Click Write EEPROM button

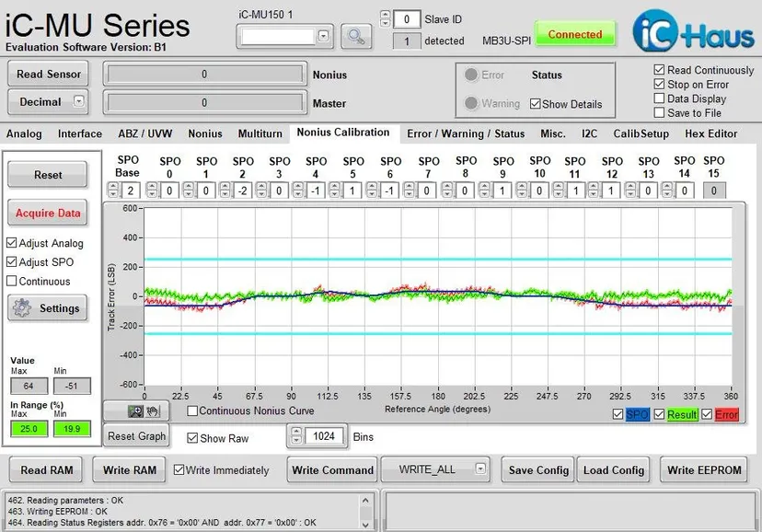[704, 469]
